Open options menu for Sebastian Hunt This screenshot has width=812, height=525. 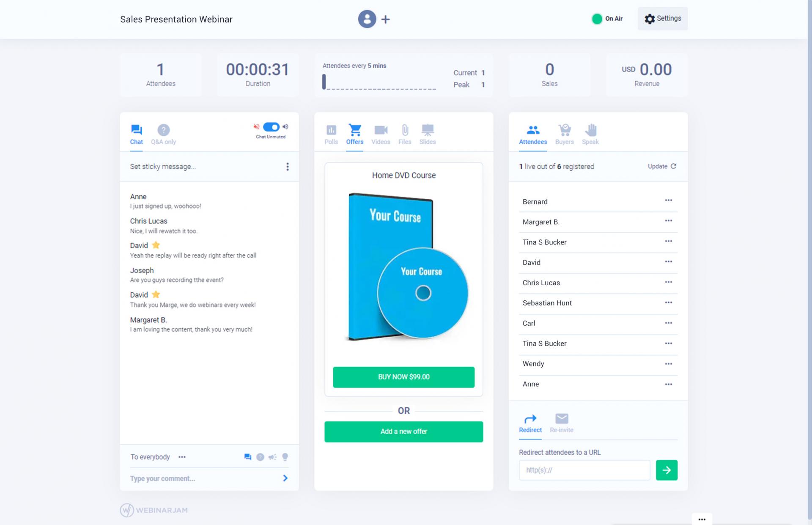tap(668, 302)
